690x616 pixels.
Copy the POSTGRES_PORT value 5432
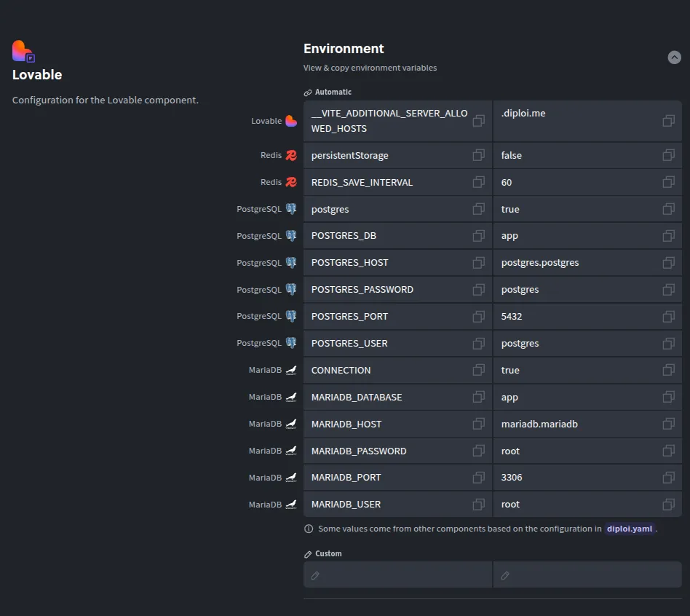pos(668,317)
